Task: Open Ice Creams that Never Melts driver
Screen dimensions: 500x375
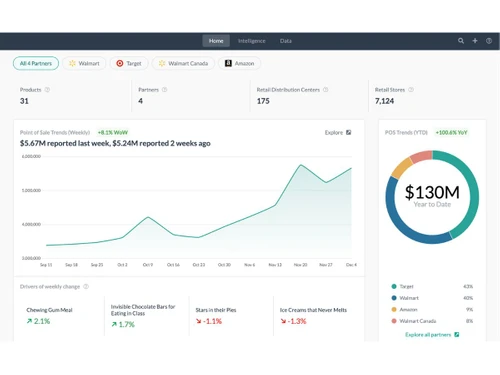Action: click(x=313, y=310)
